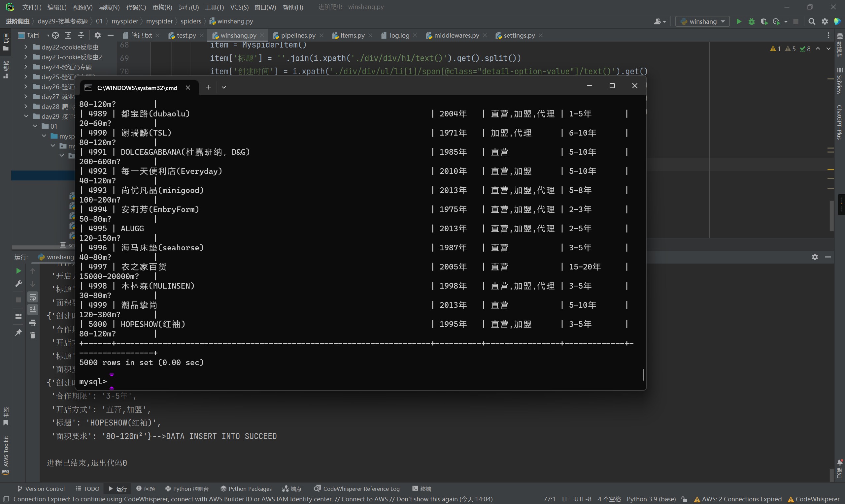Open the 导航(N) menu
Viewport: 845px width, 504px height.
point(109,7)
